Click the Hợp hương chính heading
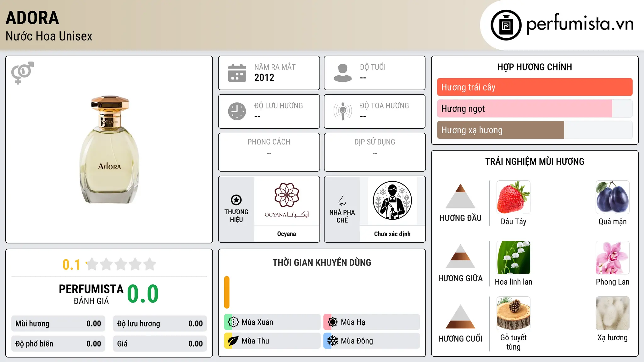This screenshot has width=644, height=362. 535,67
